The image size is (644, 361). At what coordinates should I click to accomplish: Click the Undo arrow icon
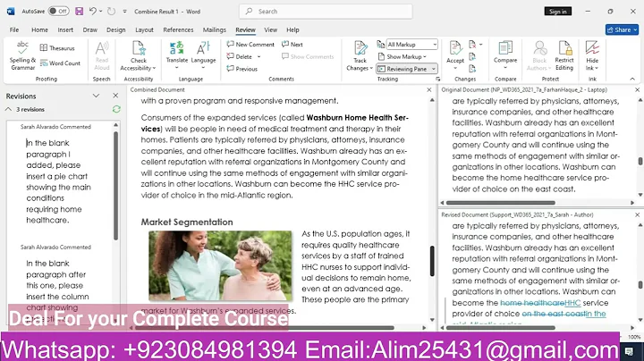(93, 12)
